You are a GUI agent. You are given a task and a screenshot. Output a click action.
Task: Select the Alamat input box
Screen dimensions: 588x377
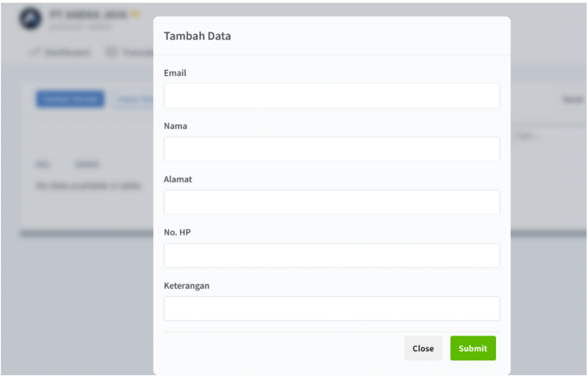(331, 202)
